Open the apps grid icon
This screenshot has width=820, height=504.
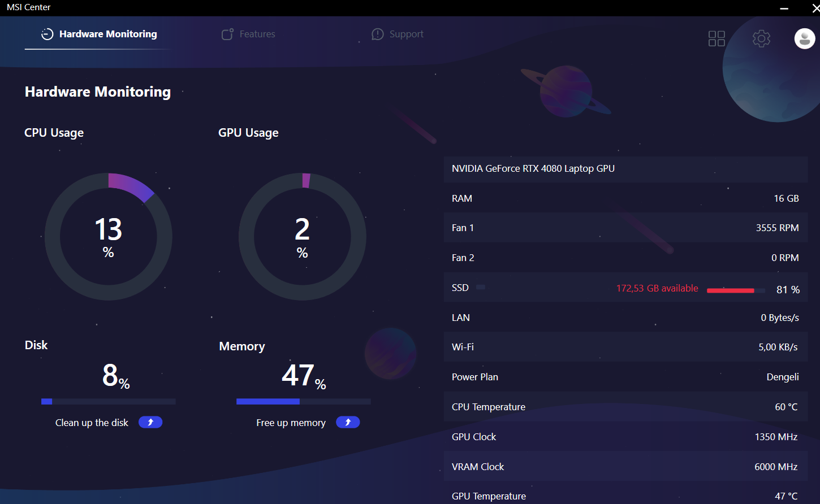point(717,38)
